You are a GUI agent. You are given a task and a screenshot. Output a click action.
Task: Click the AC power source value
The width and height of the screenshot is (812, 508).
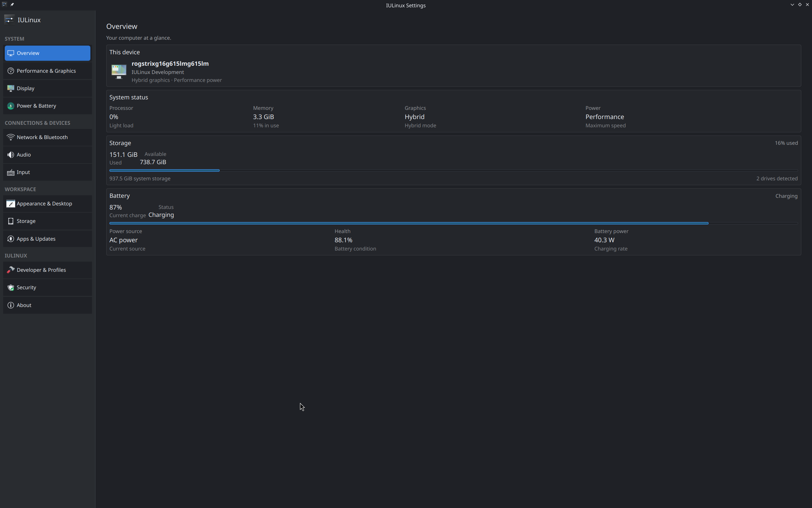point(123,240)
